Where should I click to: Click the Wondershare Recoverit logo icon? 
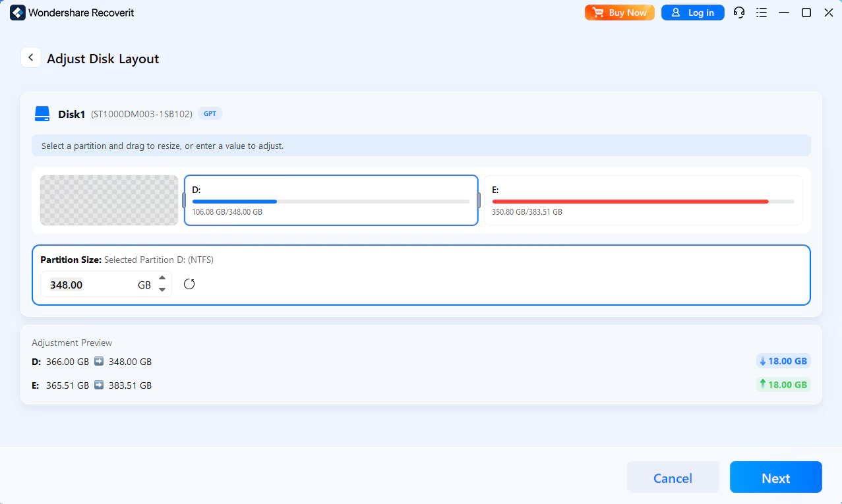pos(18,13)
